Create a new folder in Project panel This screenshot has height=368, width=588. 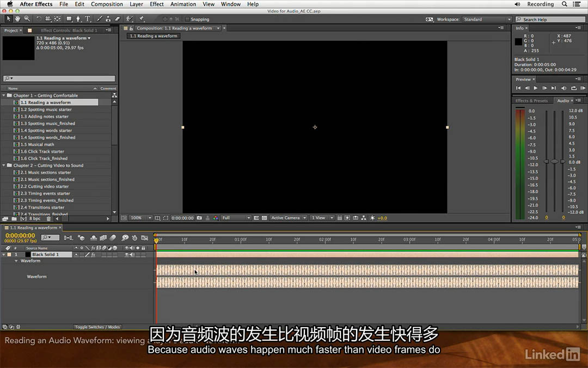pyautogui.click(x=14, y=219)
